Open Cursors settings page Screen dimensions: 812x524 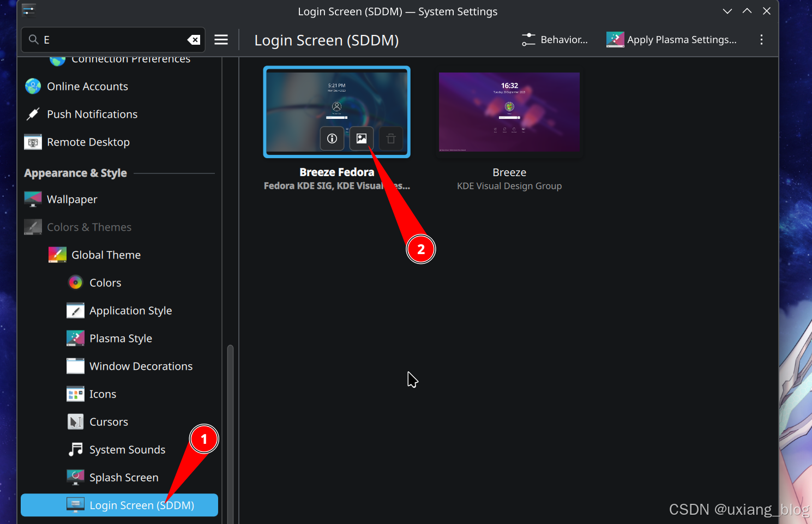[x=119, y=421]
